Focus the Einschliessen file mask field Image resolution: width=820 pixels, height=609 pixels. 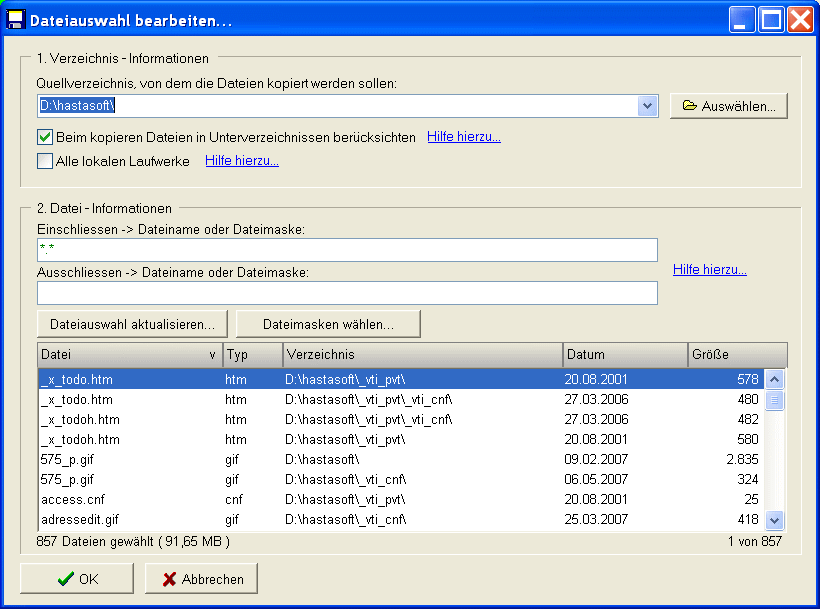point(347,250)
